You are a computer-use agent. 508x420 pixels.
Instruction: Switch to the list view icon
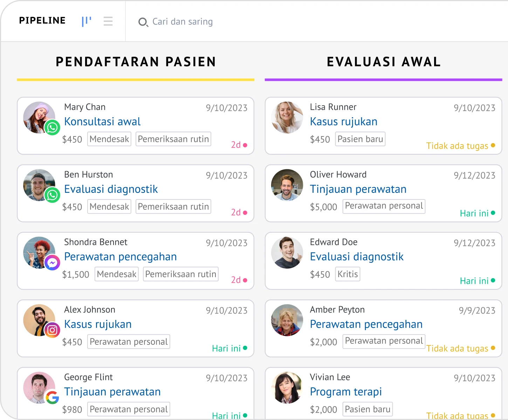tap(108, 21)
